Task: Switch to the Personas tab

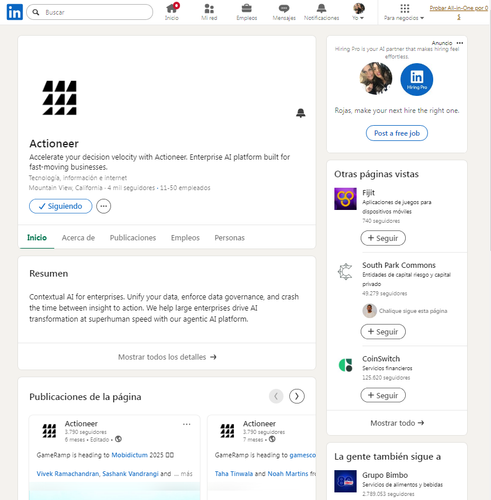Action: pyautogui.click(x=230, y=238)
